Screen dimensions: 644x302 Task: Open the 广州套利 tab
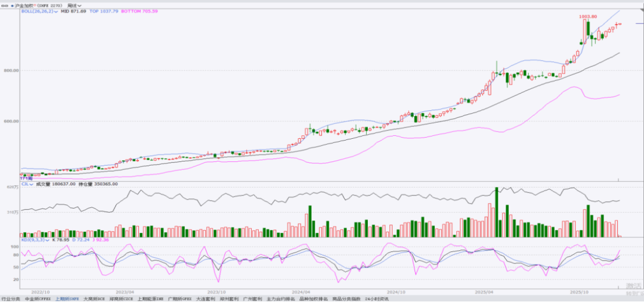pyautogui.click(x=253, y=299)
